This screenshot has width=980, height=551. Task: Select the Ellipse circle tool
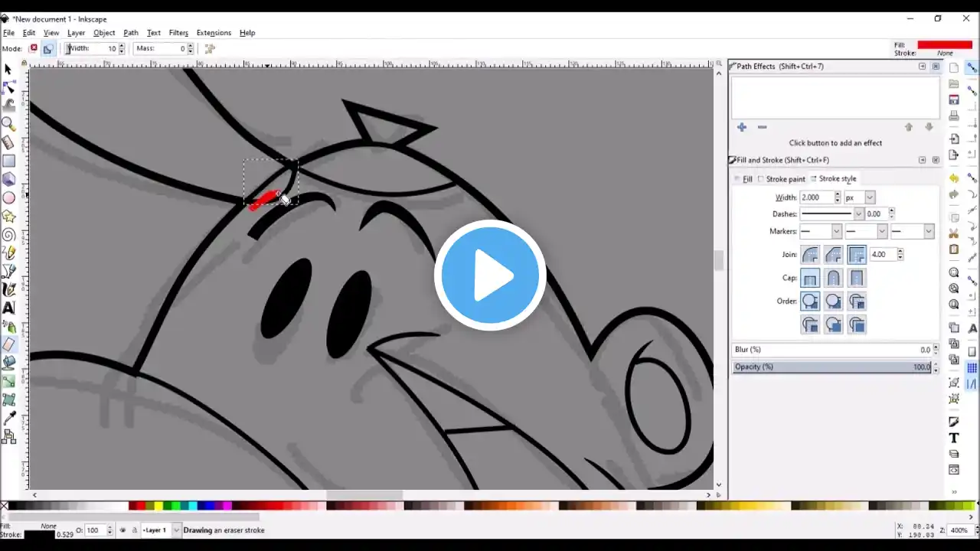8,197
